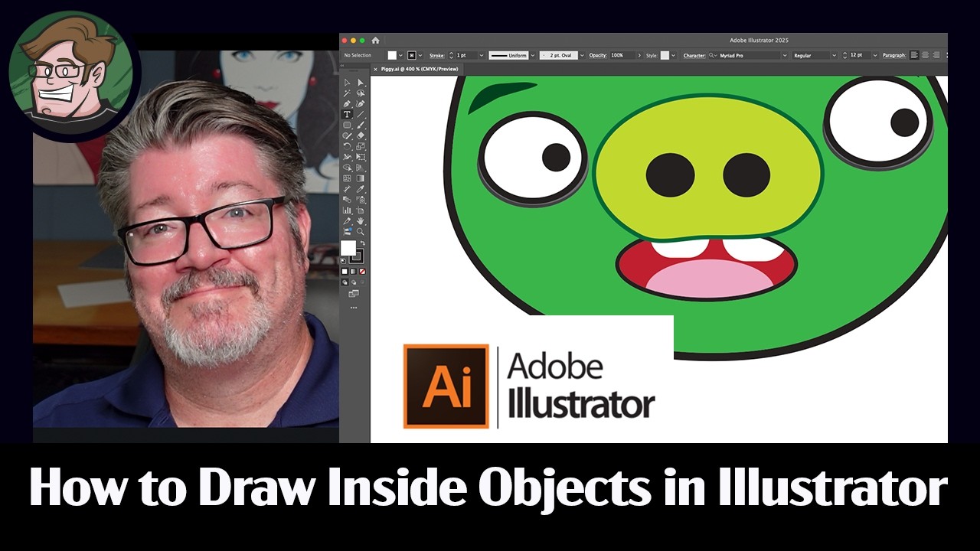
Task: Click the Paragraph panel link
Action: pyautogui.click(x=893, y=55)
